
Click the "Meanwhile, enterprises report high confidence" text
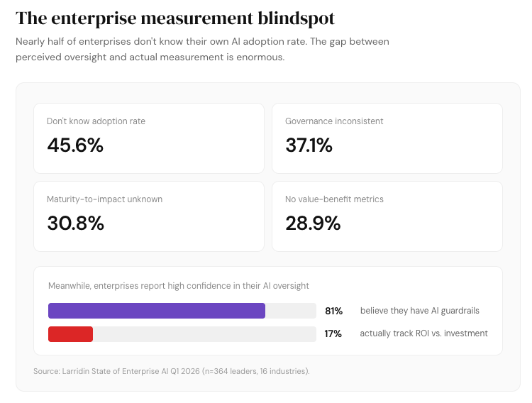(178, 286)
